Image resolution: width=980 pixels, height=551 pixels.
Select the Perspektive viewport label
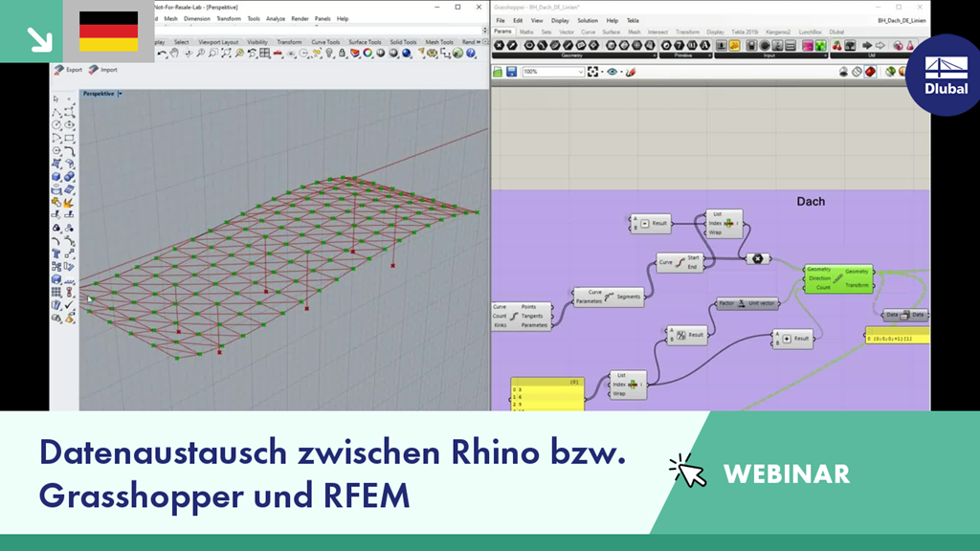(99, 94)
